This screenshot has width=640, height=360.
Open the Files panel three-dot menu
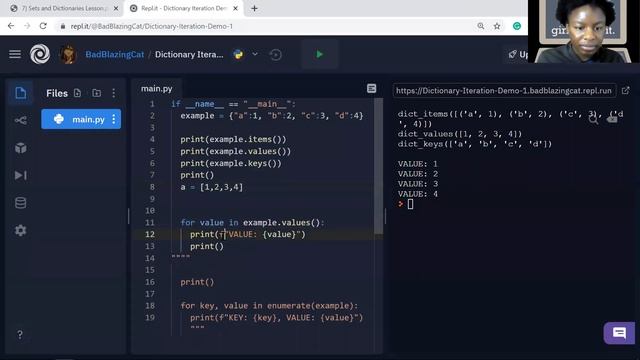tap(113, 93)
